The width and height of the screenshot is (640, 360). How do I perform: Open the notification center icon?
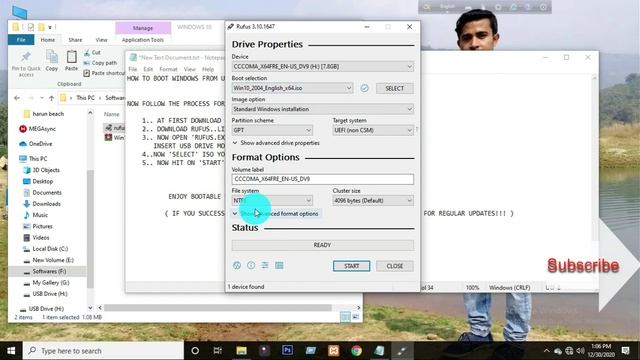coord(625,351)
